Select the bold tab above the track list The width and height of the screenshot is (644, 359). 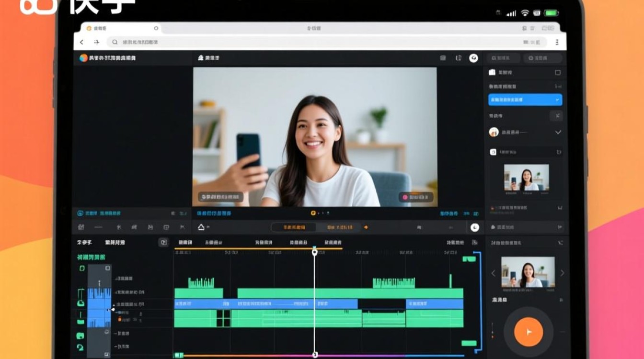[x=115, y=243]
